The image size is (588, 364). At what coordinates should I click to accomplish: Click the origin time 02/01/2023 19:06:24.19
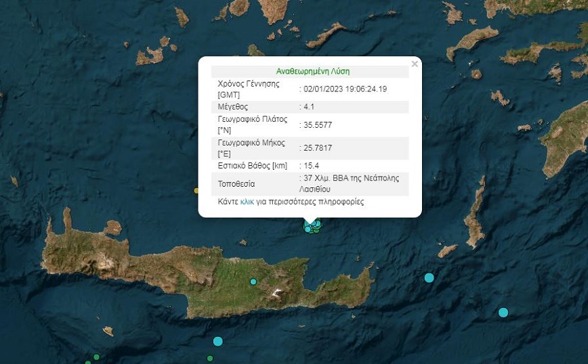pyautogui.click(x=344, y=89)
